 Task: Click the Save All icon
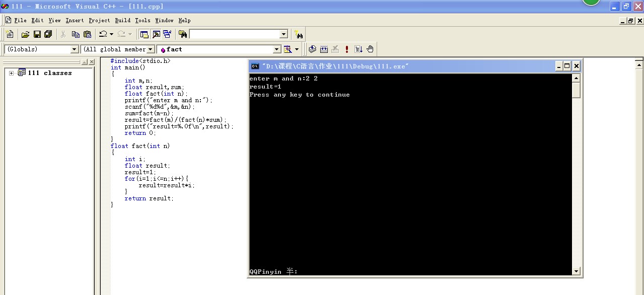click(48, 34)
